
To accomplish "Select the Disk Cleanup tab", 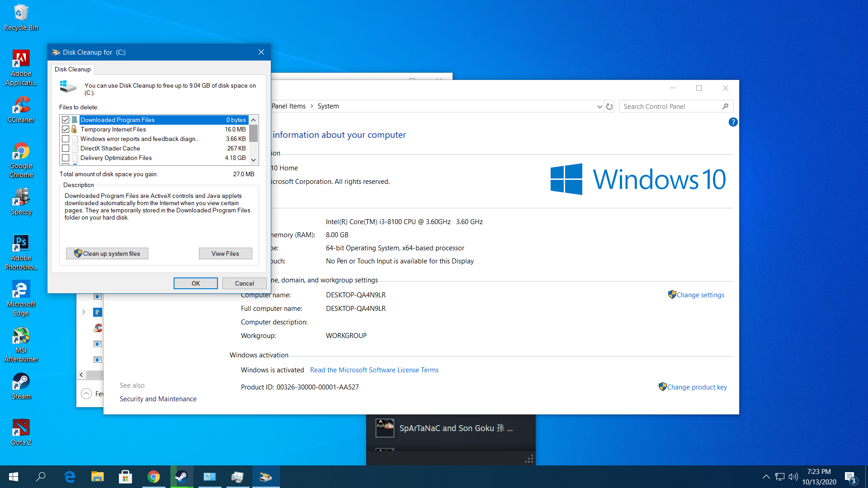I will (73, 69).
